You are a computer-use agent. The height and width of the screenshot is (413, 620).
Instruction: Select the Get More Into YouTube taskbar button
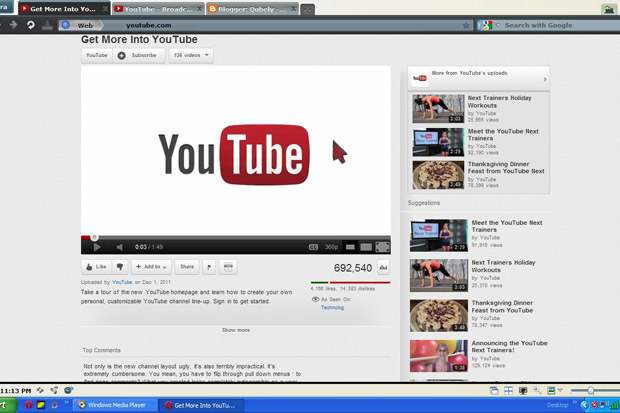pyautogui.click(x=201, y=405)
